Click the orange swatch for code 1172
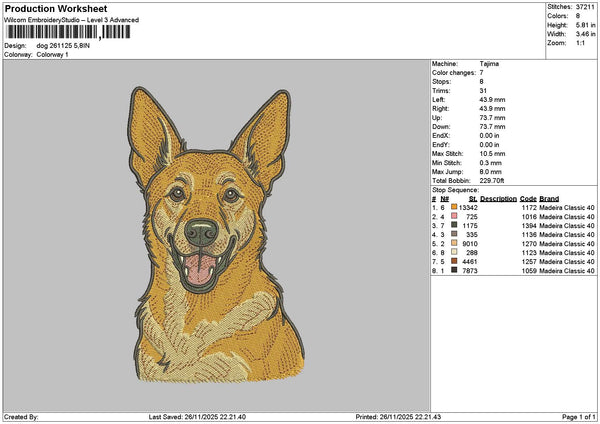 (x=454, y=207)
